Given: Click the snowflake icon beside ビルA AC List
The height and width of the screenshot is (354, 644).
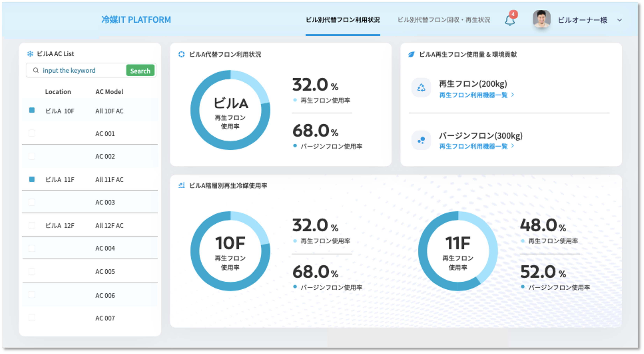Looking at the screenshot, I should pyautogui.click(x=30, y=54).
